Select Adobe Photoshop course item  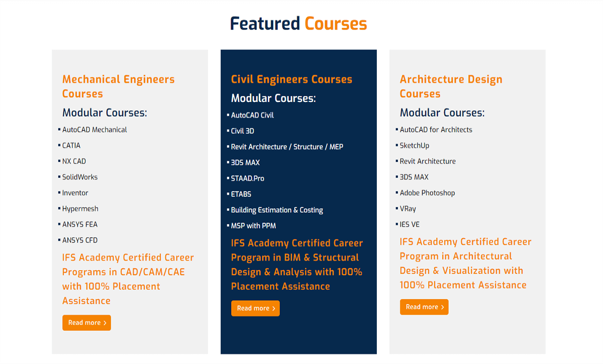[427, 193]
